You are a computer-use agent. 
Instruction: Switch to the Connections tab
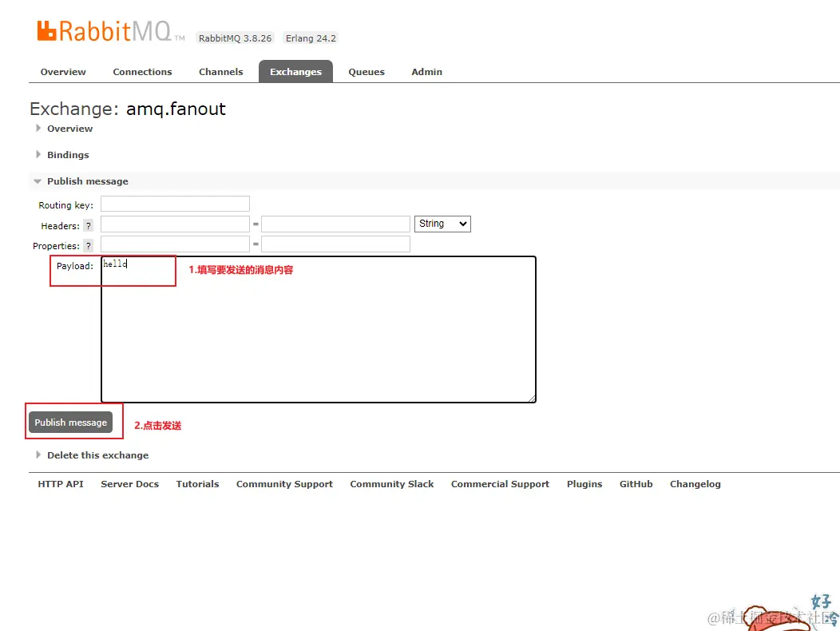coord(142,72)
